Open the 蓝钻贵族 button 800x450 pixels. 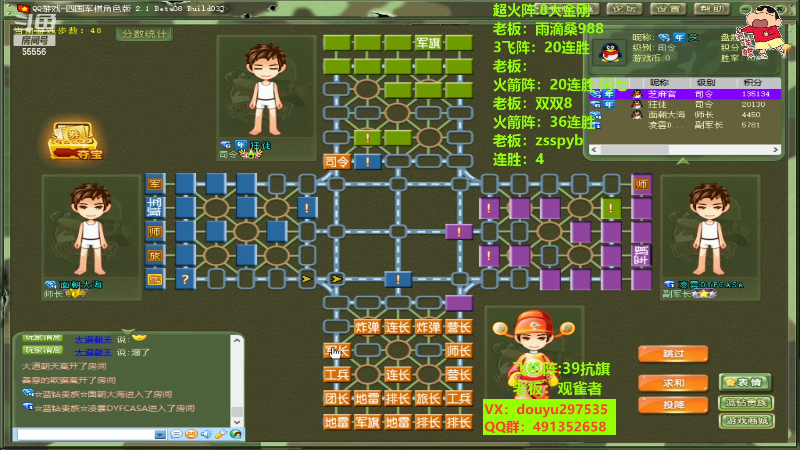746,403
